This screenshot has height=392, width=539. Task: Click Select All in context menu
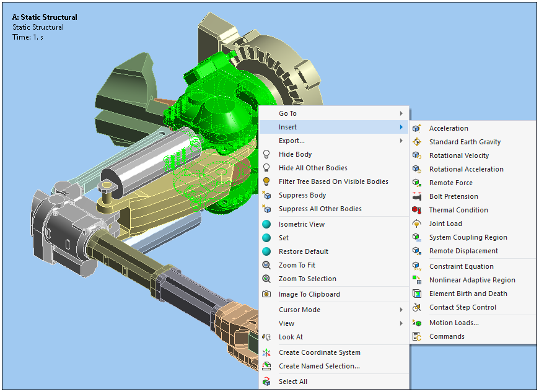(292, 381)
